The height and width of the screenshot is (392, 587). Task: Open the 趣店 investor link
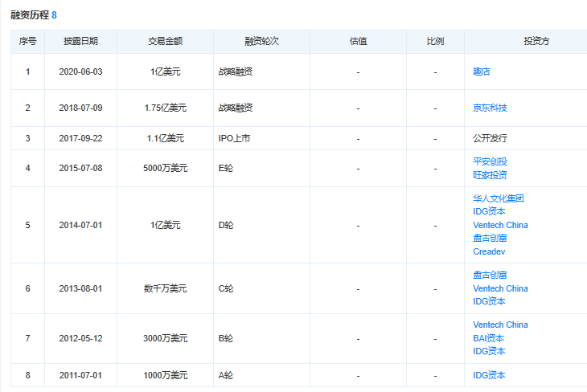pos(482,71)
